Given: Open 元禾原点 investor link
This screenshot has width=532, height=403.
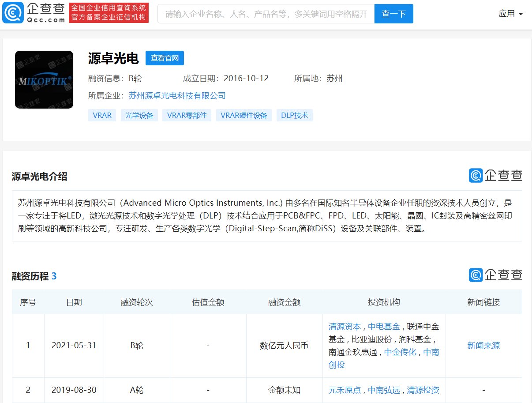Looking at the screenshot, I should pyautogui.click(x=345, y=390).
